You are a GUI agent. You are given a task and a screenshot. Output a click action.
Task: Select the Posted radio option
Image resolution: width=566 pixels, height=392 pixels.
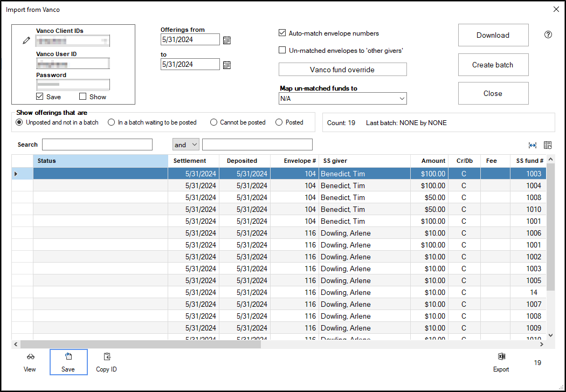279,122
